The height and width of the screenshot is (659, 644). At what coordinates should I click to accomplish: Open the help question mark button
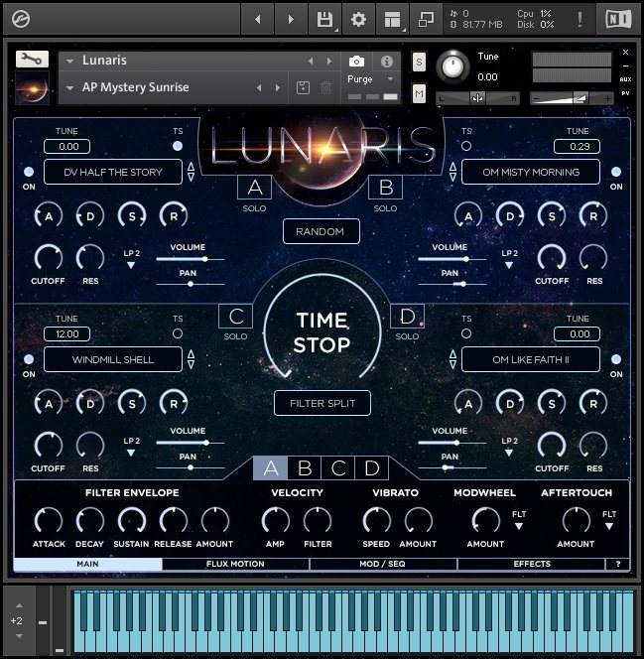[617, 564]
